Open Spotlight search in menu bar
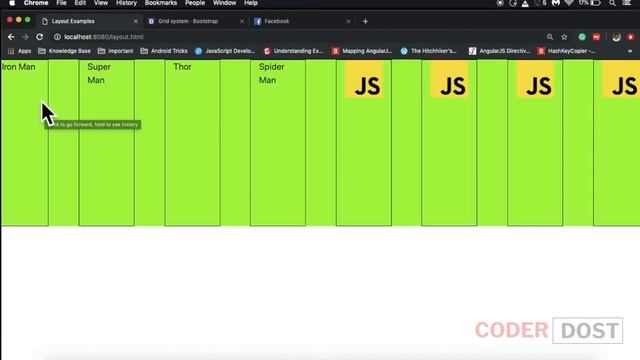Image resolution: width=640 pixels, height=360 pixels. [612, 3]
